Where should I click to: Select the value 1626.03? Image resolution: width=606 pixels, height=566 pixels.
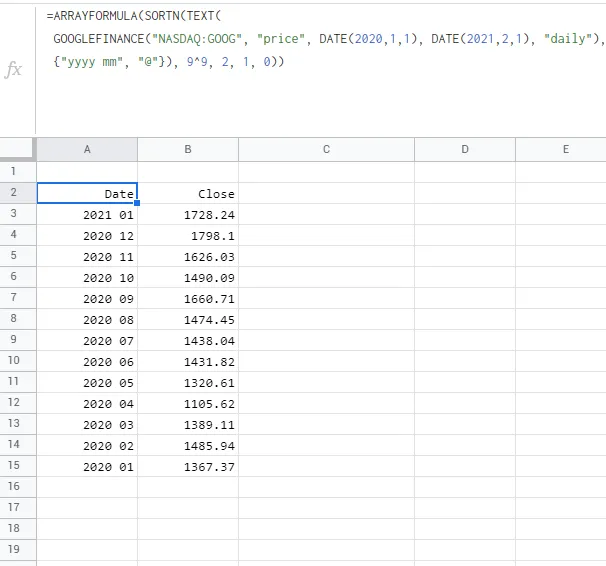188,256
